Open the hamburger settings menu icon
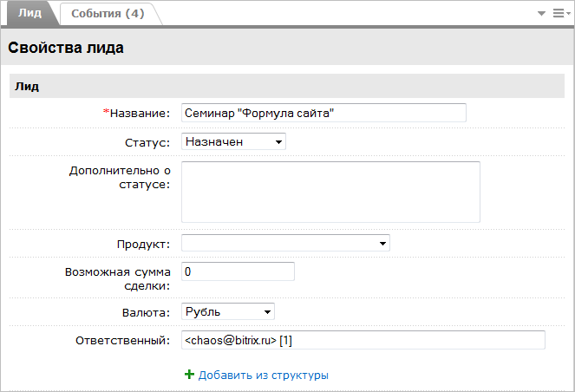The image size is (575, 392). click(x=559, y=14)
